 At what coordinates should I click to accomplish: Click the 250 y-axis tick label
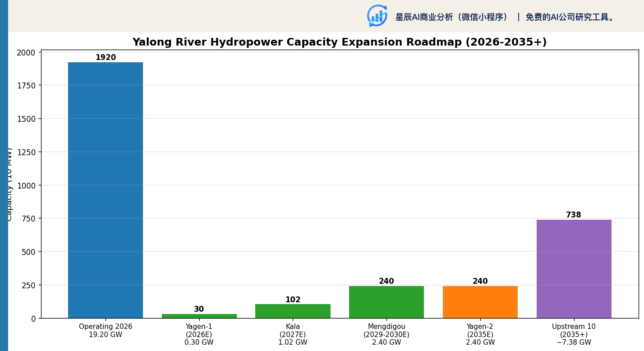[x=29, y=285]
